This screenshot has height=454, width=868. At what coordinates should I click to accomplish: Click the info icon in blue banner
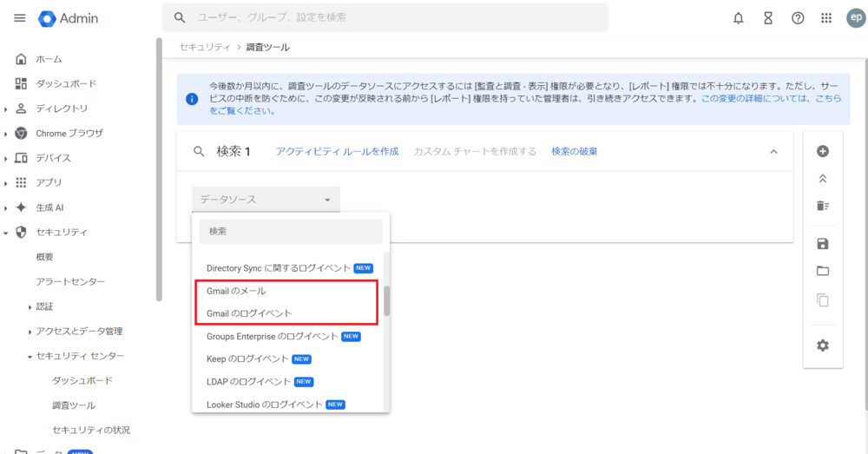tap(192, 99)
